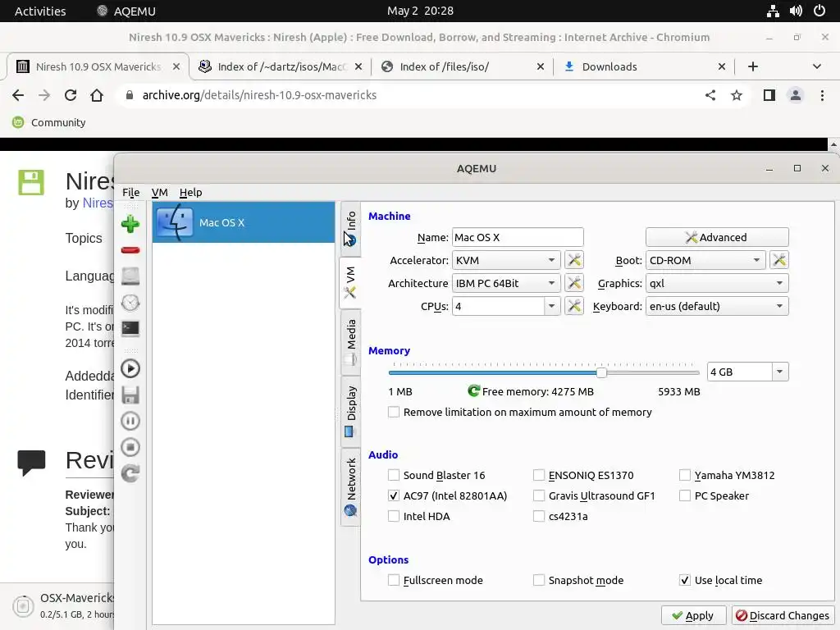The width and height of the screenshot is (840, 630).
Task: Bookmark this page with the star icon
Action: (737, 95)
